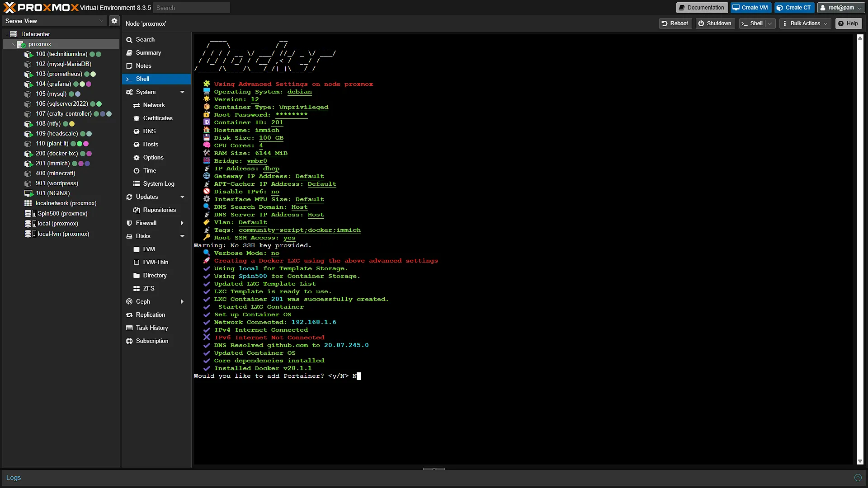Click the Directory folder icon
Image resolution: width=868 pixels, height=488 pixels.
pyautogui.click(x=137, y=276)
